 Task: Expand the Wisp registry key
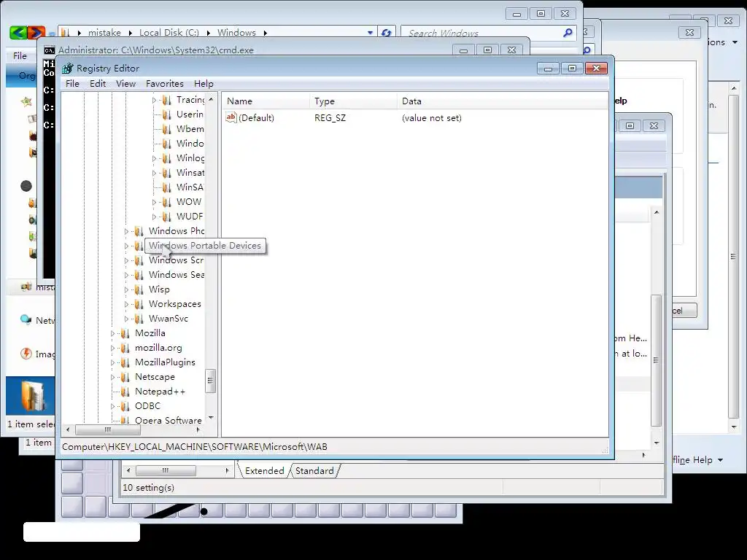pos(126,290)
